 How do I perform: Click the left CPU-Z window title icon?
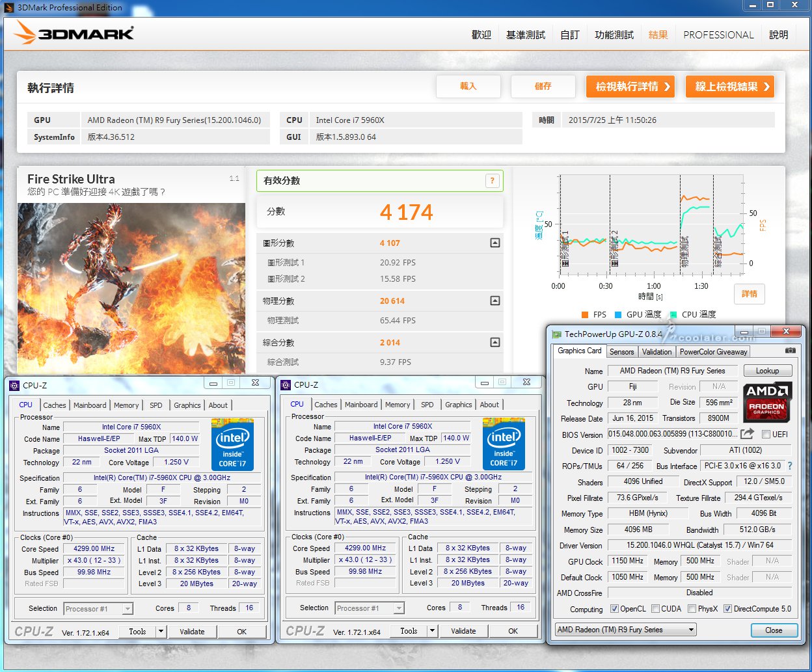[x=14, y=385]
